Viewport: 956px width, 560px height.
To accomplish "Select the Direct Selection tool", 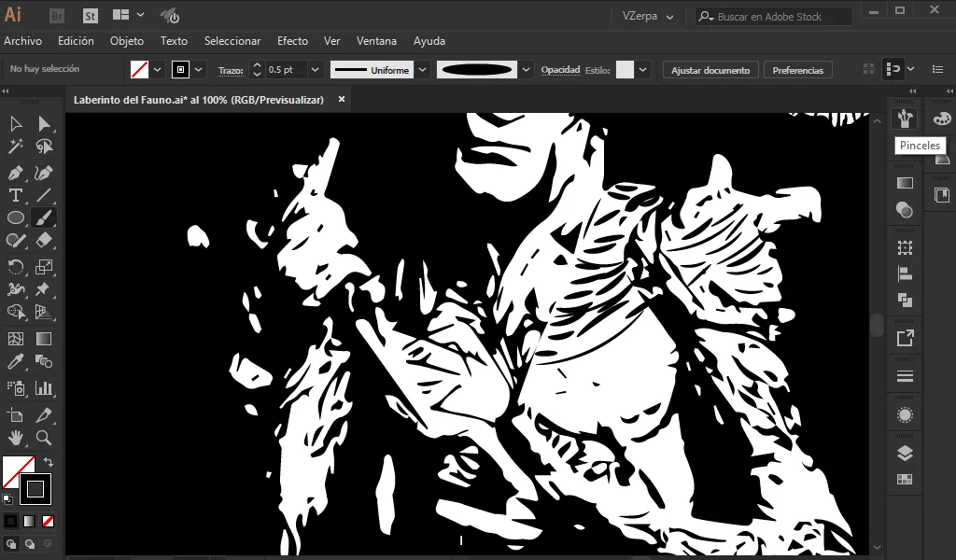I will [44, 124].
